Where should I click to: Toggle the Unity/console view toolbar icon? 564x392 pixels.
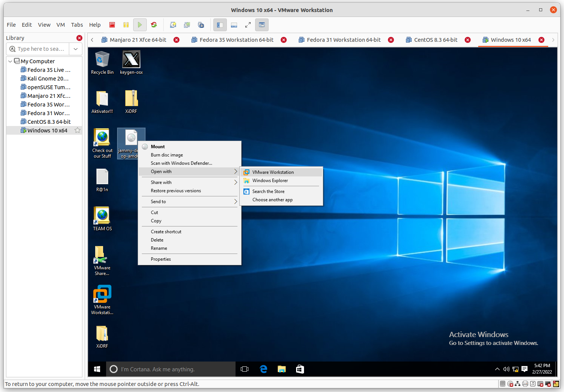click(x=262, y=25)
